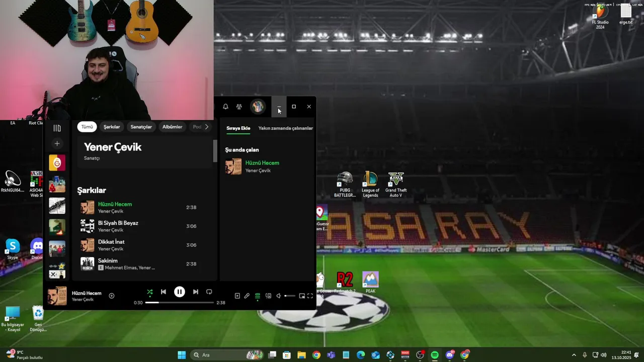Viewport: 644px width, 362px height.
Task: Open the Discord desktop shortcut
Action: (37, 249)
